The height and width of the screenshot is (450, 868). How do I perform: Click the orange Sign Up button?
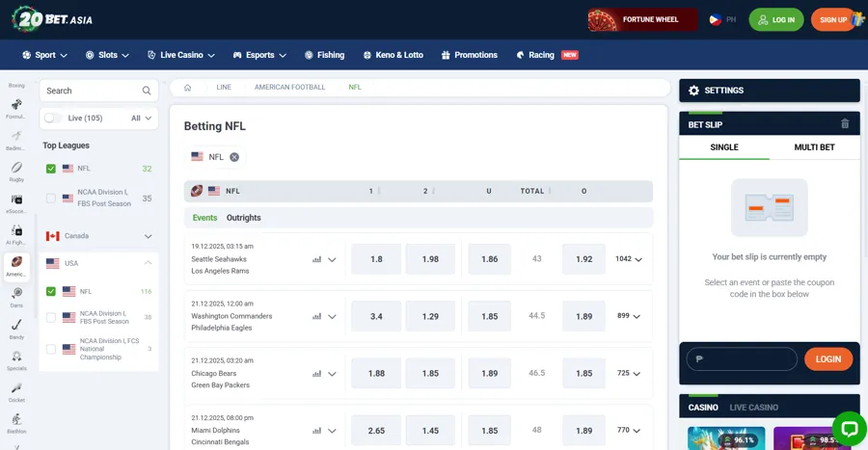pos(833,19)
